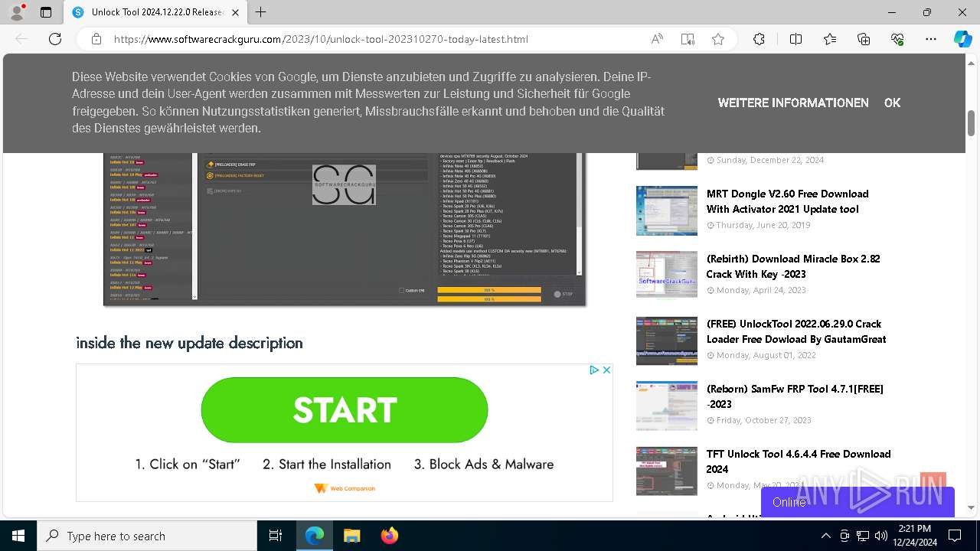Click the Thursday, June 20, 2019 date
Image resolution: width=980 pixels, height=551 pixels.
763,225
